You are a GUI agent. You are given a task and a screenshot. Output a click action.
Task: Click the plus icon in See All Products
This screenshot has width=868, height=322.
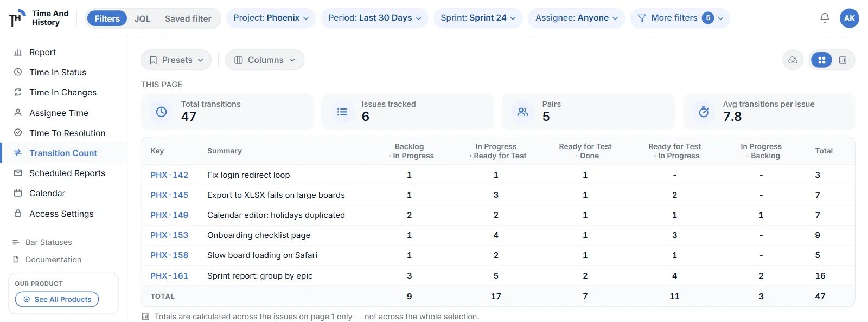click(x=27, y=299)
